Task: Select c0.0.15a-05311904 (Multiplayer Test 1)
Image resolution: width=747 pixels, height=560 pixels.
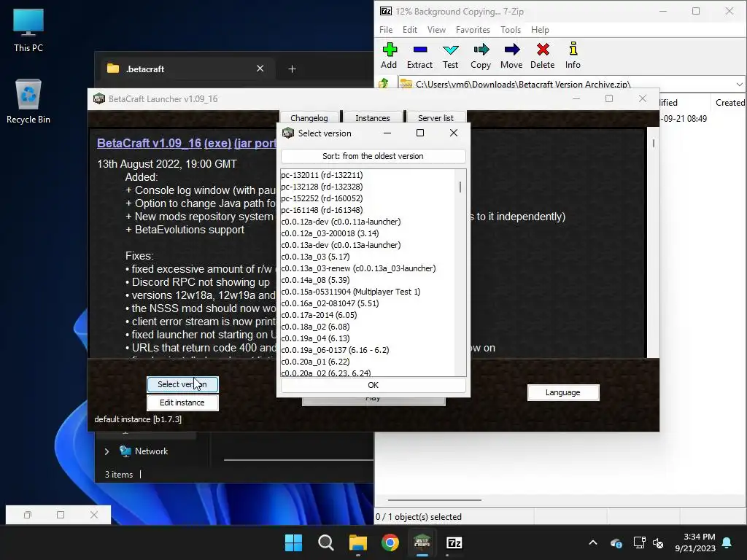Action: coord(368,292)
